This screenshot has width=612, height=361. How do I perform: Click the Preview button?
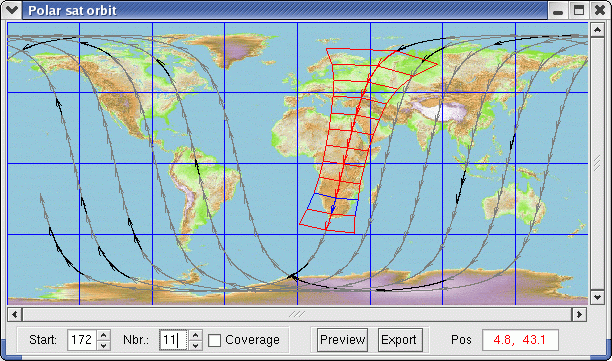tap(342, 340)
